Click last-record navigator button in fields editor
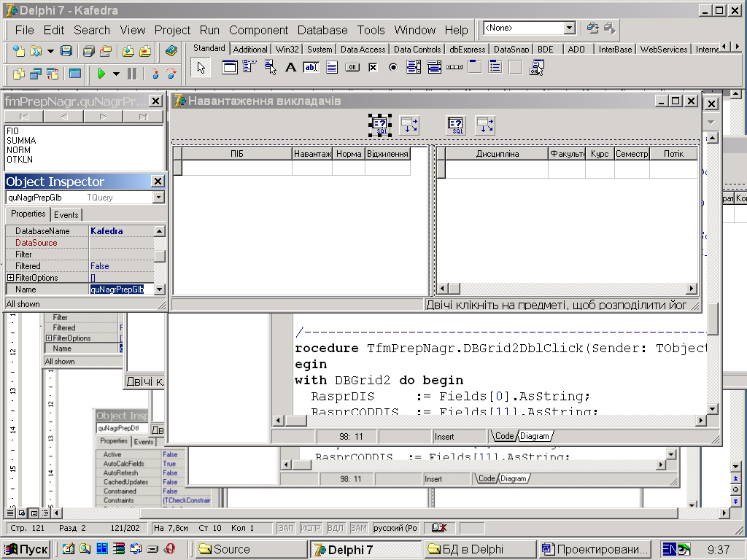Screen dimensions: 747x560 [x=143, y=116]
